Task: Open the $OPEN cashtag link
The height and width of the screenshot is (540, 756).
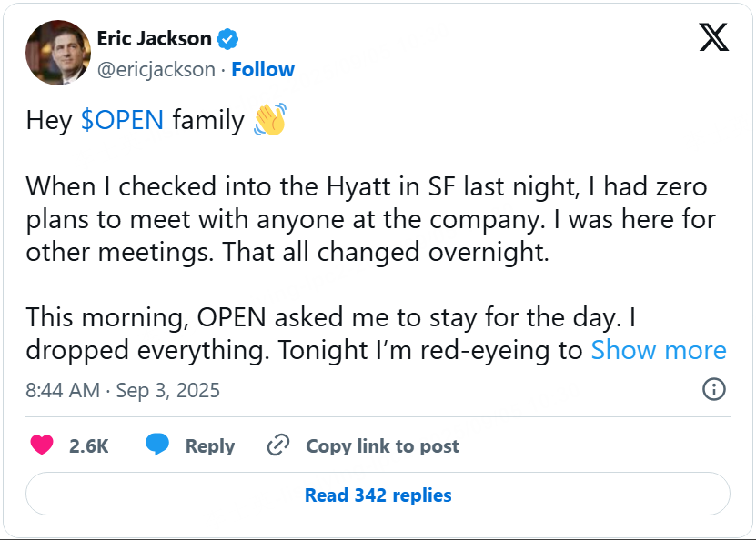Action: point(122,120)
